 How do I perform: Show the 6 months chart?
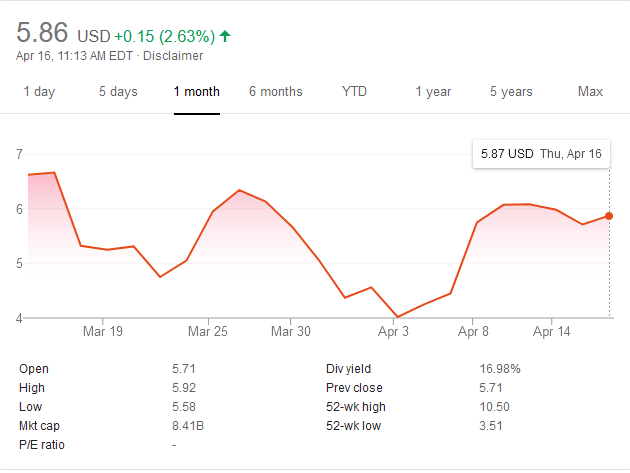click(x=275, y=92)
